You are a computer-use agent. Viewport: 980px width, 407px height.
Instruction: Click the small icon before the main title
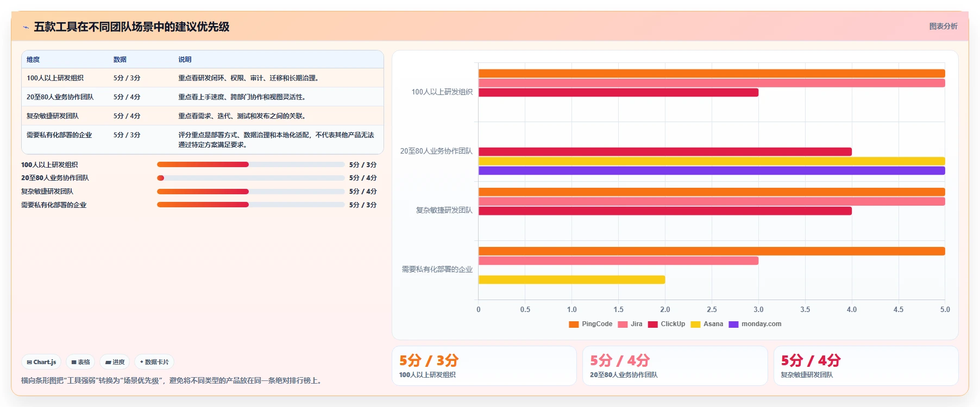tap(26, 27)
